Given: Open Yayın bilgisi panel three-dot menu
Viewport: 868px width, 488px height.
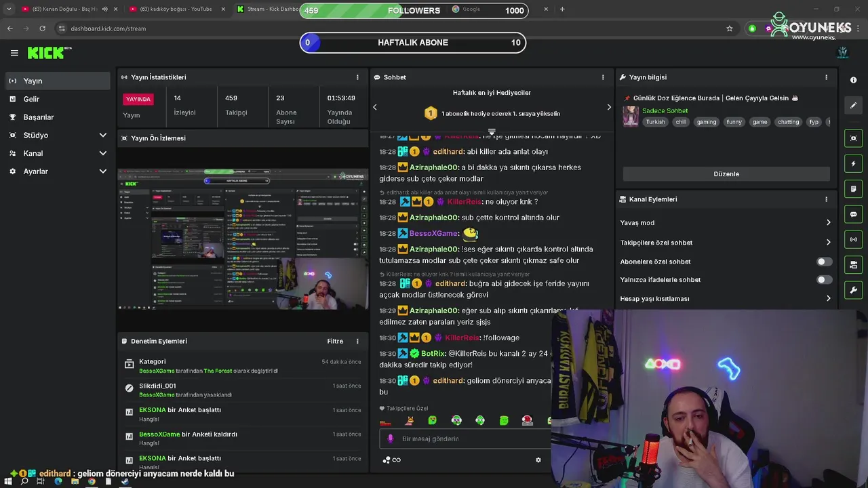Looking at the screenshot, I should tap(826, 77).
